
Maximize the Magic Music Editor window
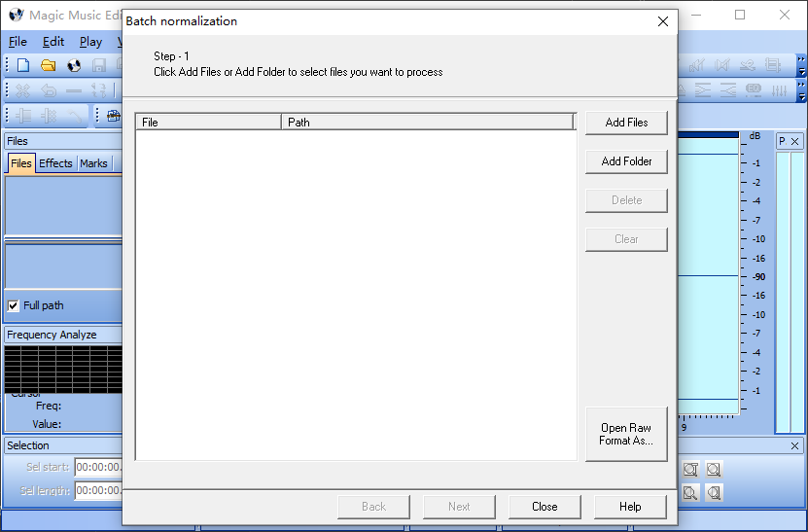point(740,15)
